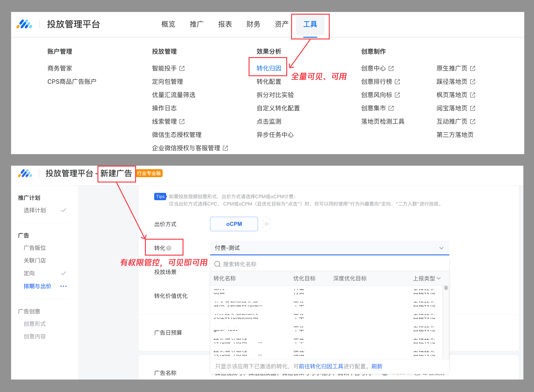The width and height of the screenshot is (534, 392).
Task: Click the search magnifier icon in 搜索转化名称
Action: [x=217, y=264]
